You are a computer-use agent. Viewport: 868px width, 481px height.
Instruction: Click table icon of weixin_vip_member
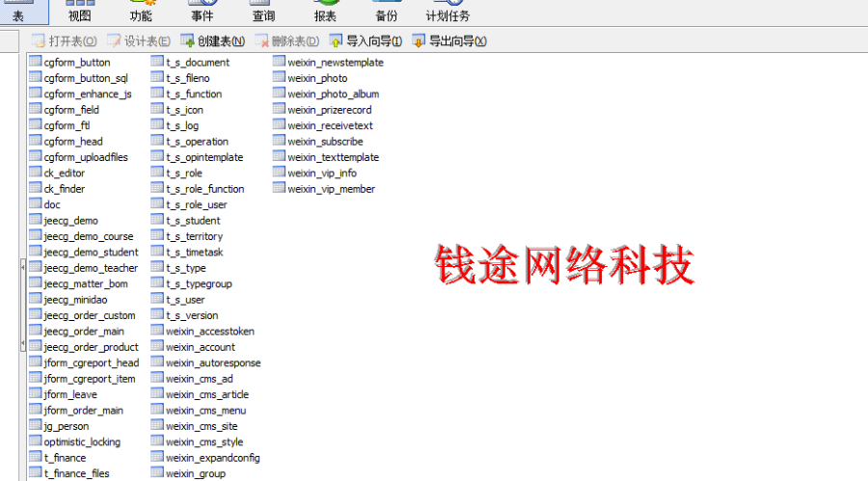point(279,188)
